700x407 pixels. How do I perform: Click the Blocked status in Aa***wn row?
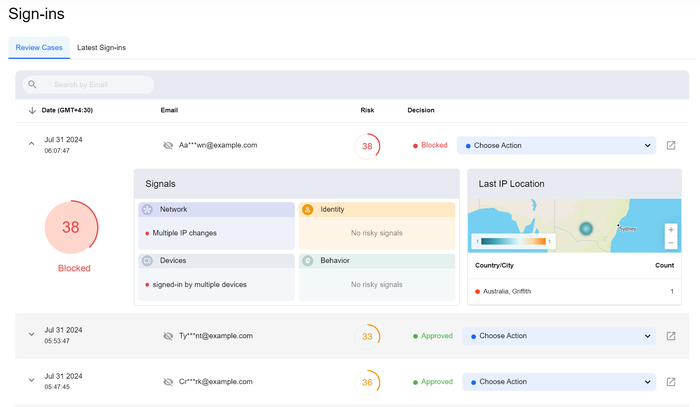point(430,145)
